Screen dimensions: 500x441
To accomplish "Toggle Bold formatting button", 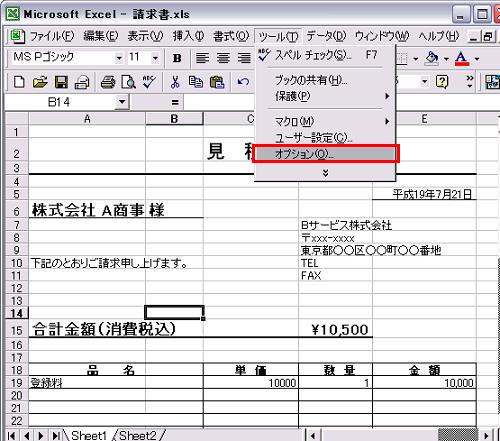I will tap(177, 58).
